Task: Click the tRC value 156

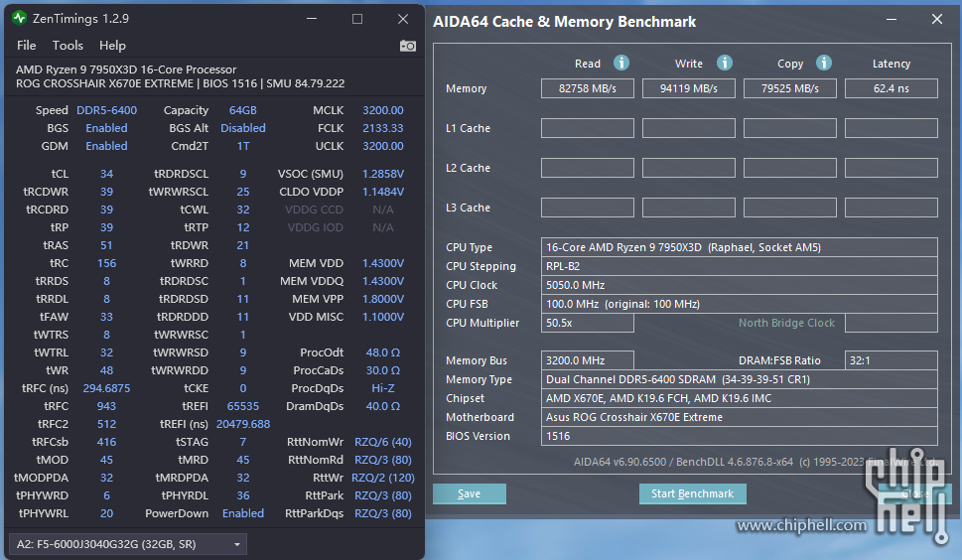Action: click(107, 263)
